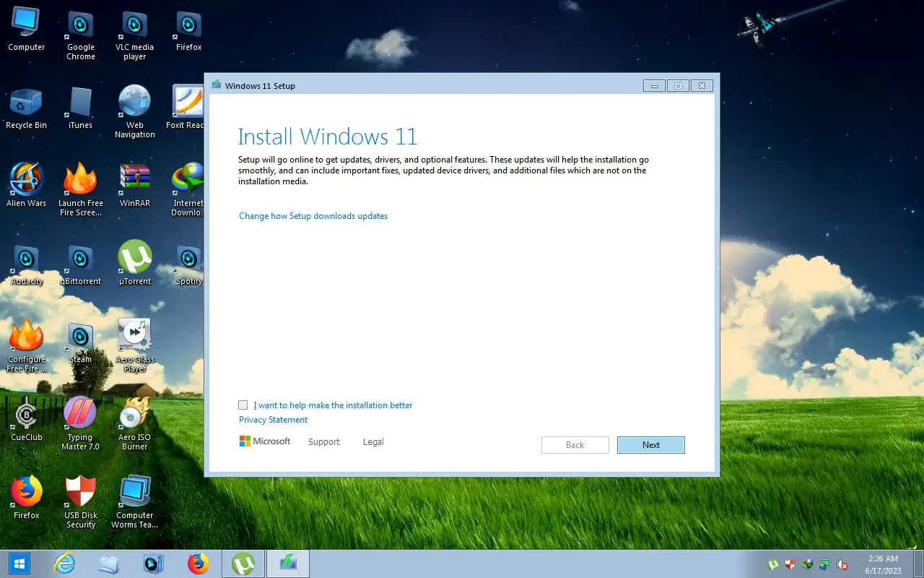
Task: Select the iTunes desktop shortcut
Action: (80, 108)
